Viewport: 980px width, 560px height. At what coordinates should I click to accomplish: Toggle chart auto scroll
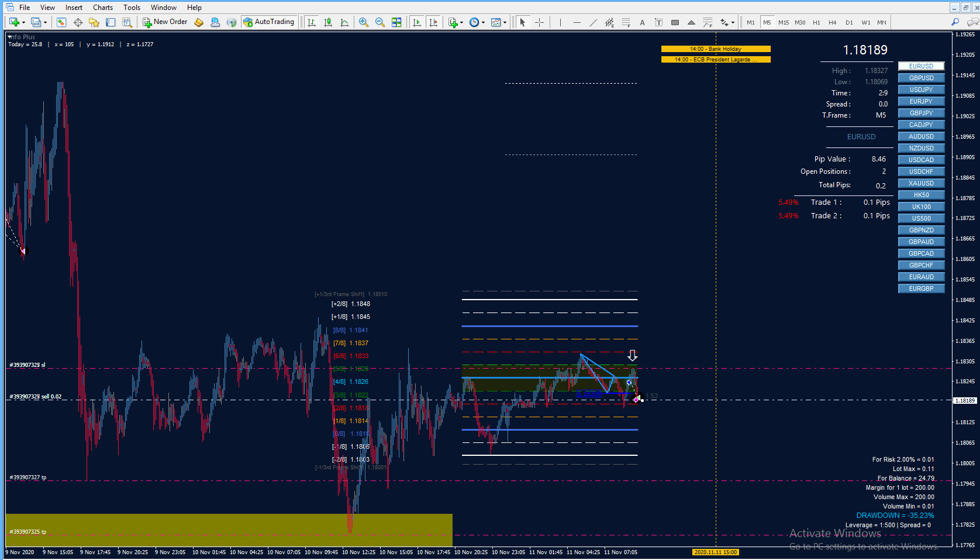click(417, 22)
